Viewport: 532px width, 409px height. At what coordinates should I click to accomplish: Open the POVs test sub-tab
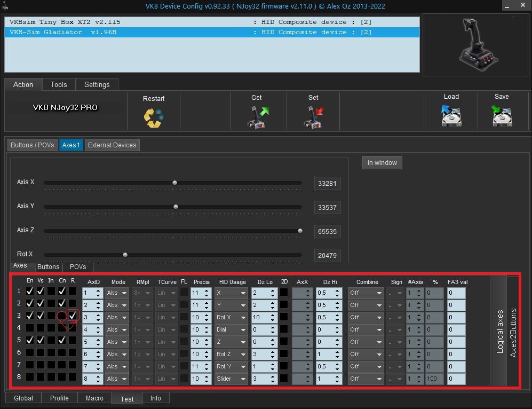78,267
